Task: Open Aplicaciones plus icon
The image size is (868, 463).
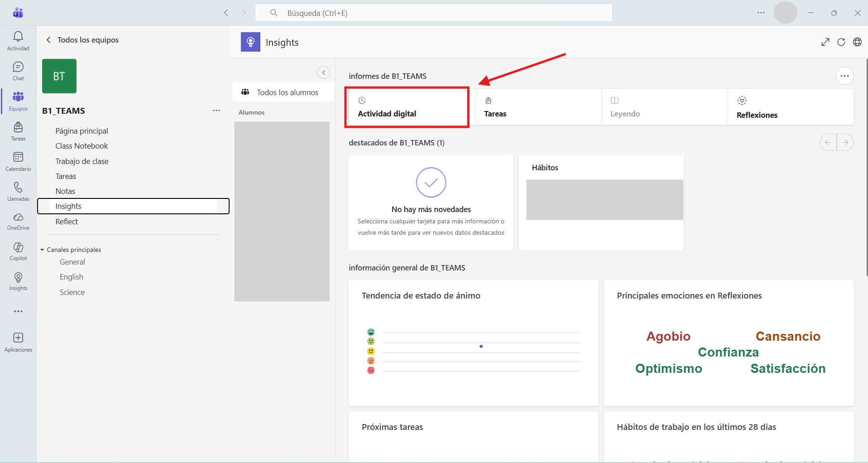Action: 18,342
